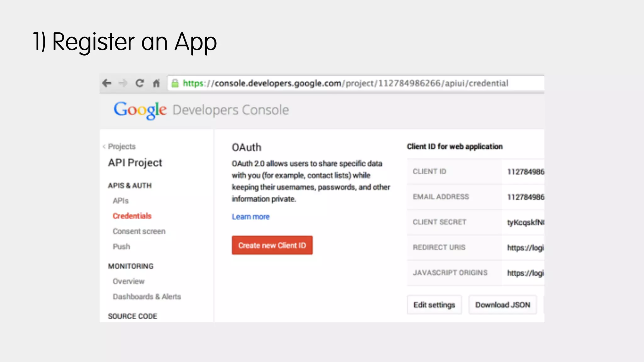Click Client ID for web application heading
The height and width of the screenshot is (362, 644).
click(455, 146)
